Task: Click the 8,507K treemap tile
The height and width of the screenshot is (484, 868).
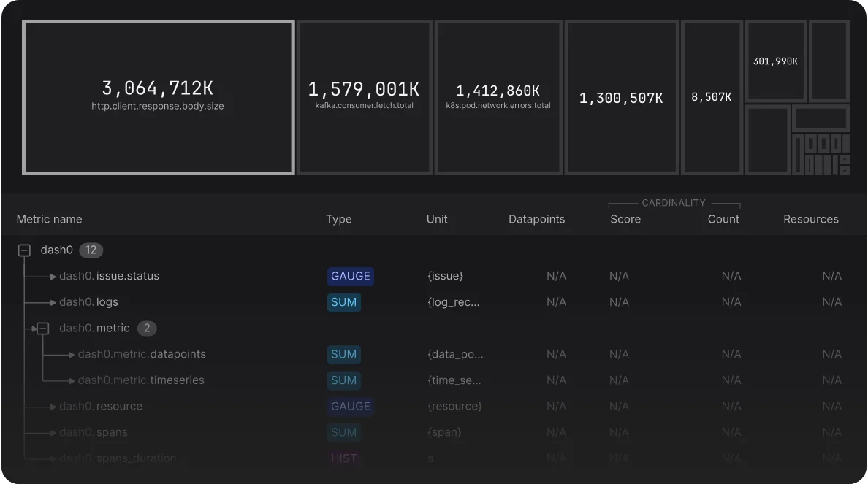Action: point(712,97)
